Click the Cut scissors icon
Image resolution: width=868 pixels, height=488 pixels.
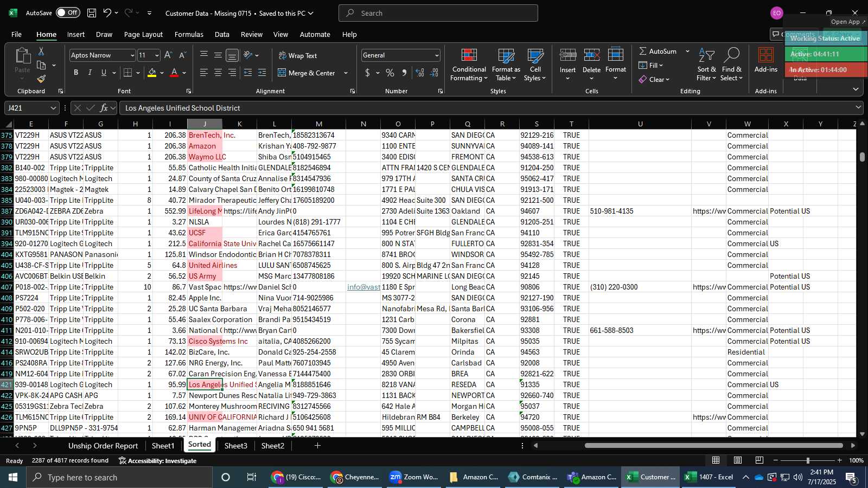click(x=41, y=51)
